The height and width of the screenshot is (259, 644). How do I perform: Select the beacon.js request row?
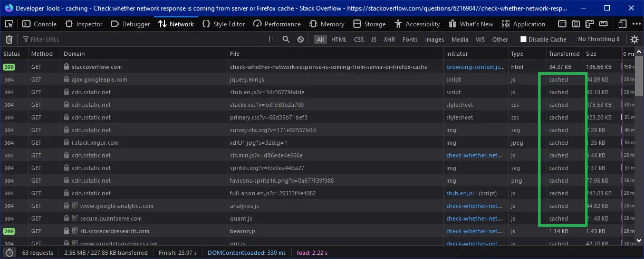click(x=318, y=231)
